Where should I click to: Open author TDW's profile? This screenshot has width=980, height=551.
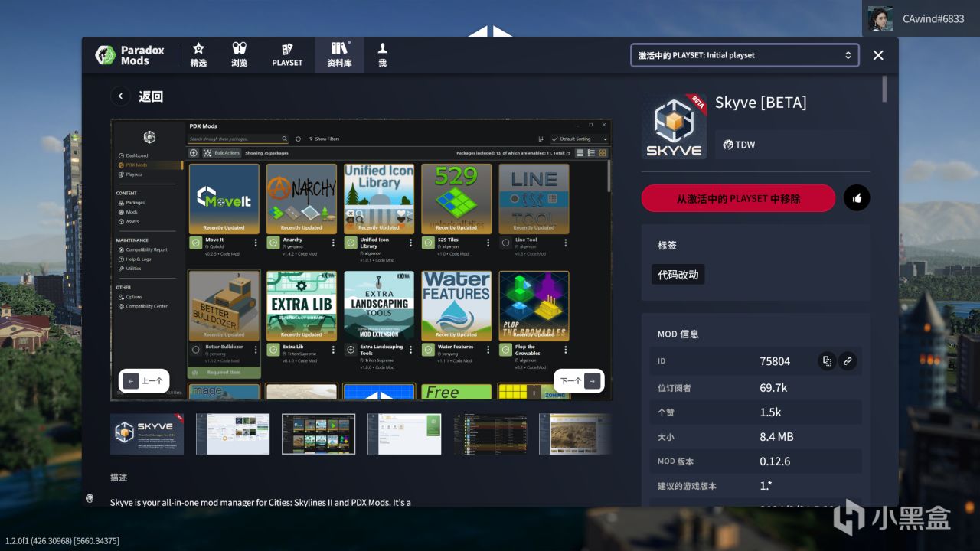click(x=740, y=145)
